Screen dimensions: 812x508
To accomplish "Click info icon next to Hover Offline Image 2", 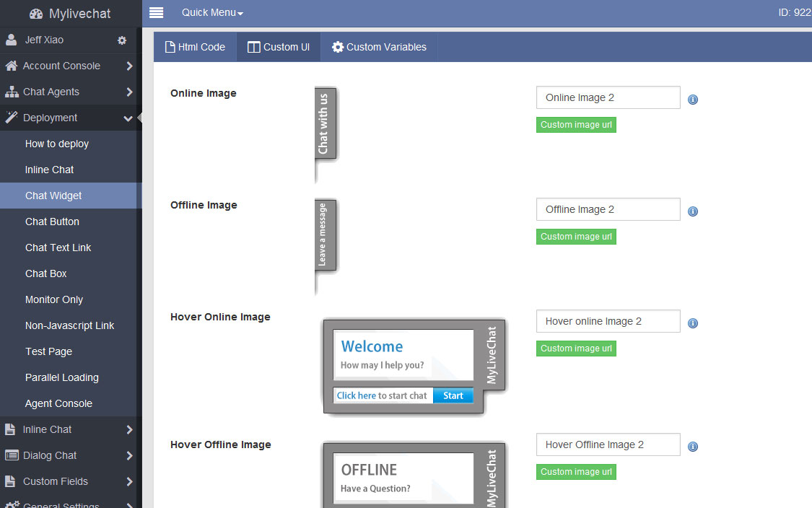I will [693, 447].
